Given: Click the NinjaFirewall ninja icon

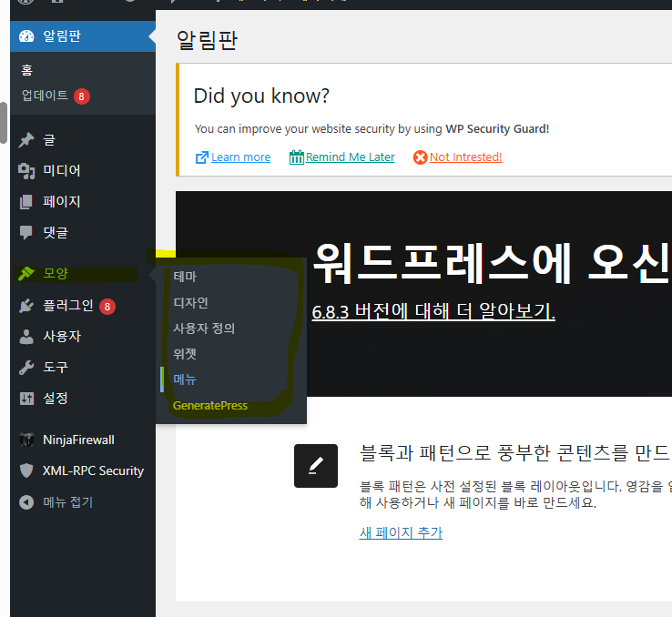Looking at the screenshot, I should tap(26, 440).
